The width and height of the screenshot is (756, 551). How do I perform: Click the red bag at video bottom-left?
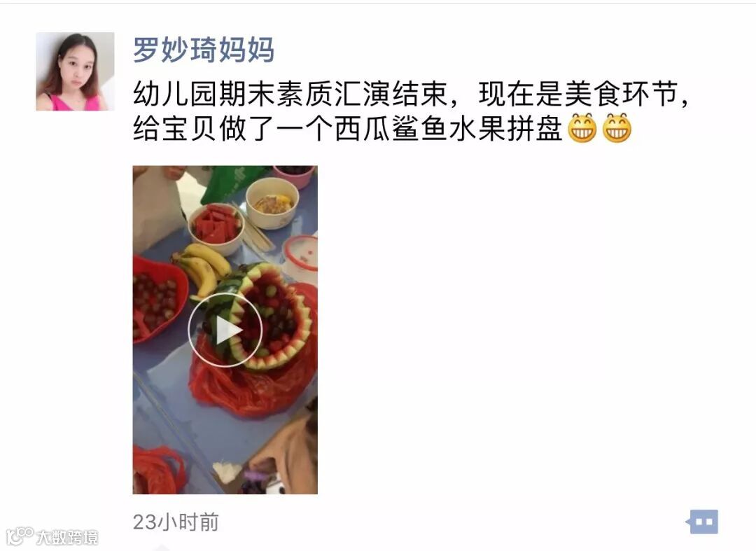tap(157, 470)
